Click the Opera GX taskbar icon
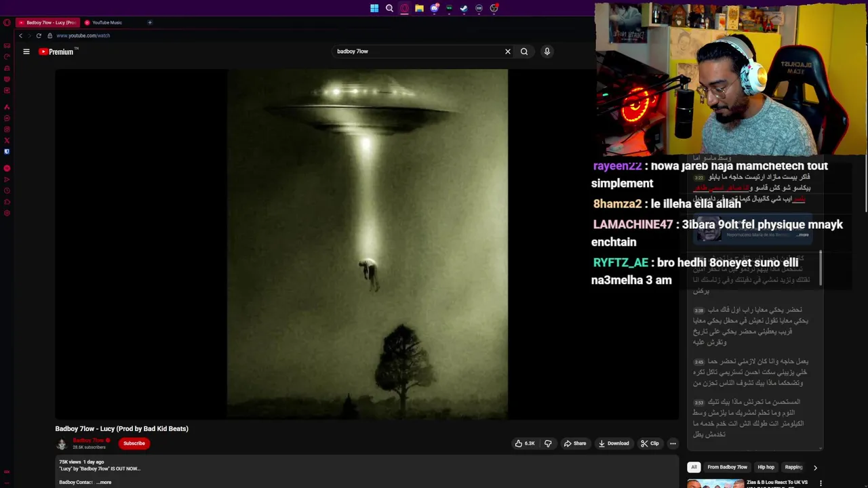 tap(404, 8)
